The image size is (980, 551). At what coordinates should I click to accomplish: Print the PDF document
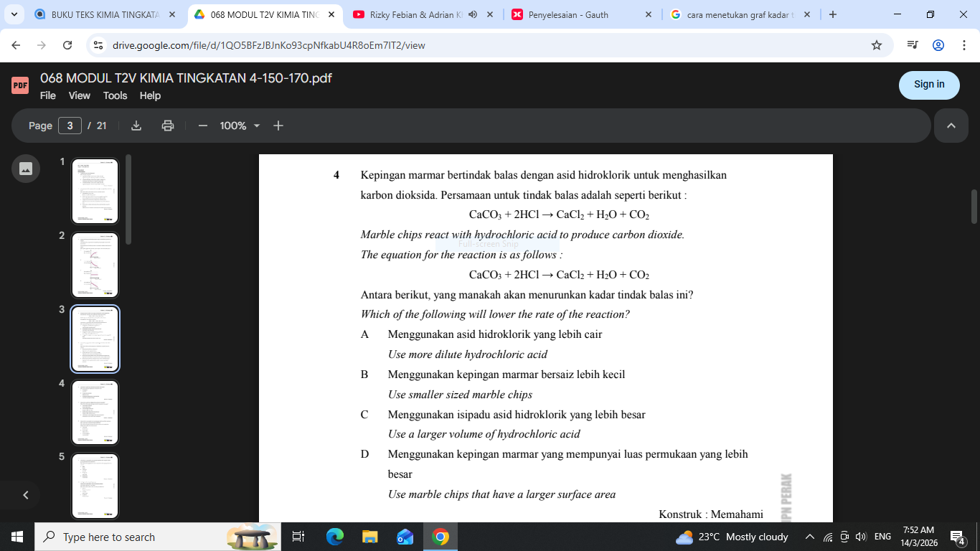(168, 126)
